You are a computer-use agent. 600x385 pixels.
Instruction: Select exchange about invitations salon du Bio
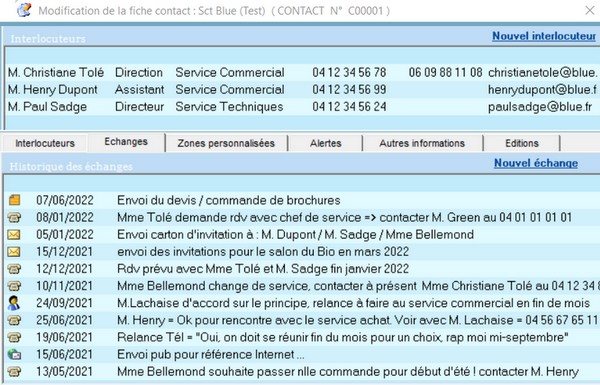[x=263, y=251]
